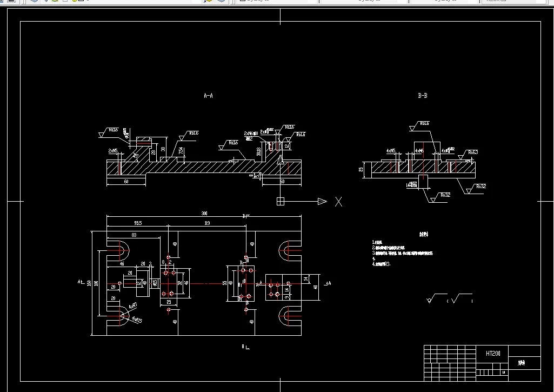554x392 pixels.
Task: Select the 300 overall length dimension
Action: pyautogui.click(x=204, y=213)
